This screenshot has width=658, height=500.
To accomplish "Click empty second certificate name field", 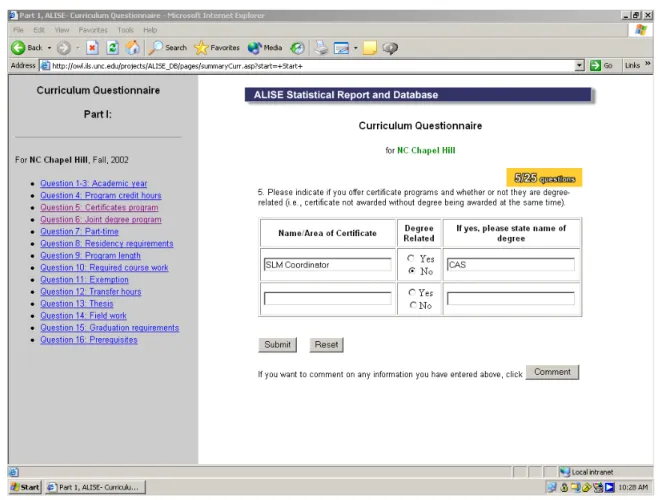I will click(328, 298).
